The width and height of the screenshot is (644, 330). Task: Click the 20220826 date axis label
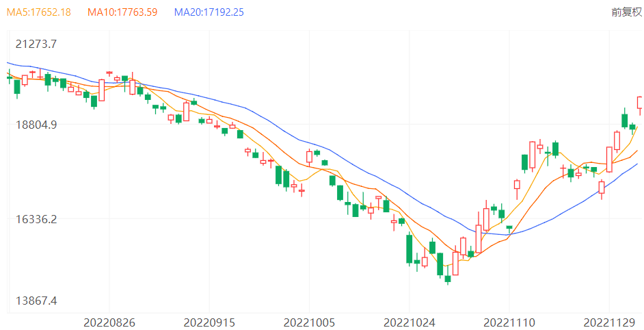coord(109,322)
